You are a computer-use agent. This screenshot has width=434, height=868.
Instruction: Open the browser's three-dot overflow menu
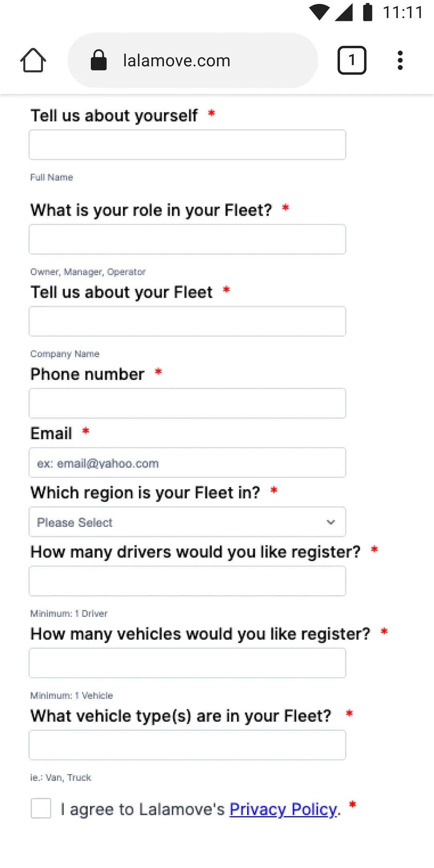click(401, 60)
